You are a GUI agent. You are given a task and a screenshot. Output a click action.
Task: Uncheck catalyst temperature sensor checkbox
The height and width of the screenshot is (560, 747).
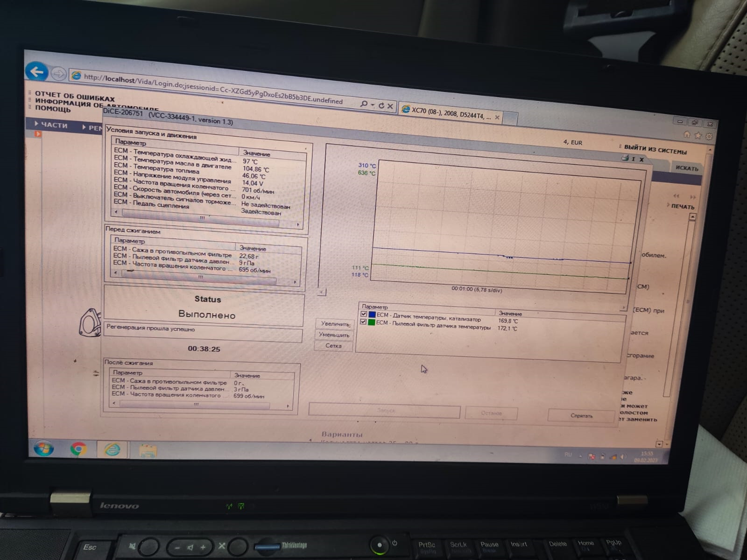[x=364, y=314]
